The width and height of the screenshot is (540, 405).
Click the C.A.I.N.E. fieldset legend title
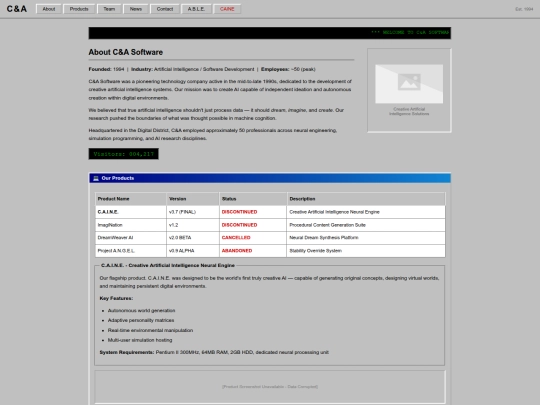click(168, 265)
